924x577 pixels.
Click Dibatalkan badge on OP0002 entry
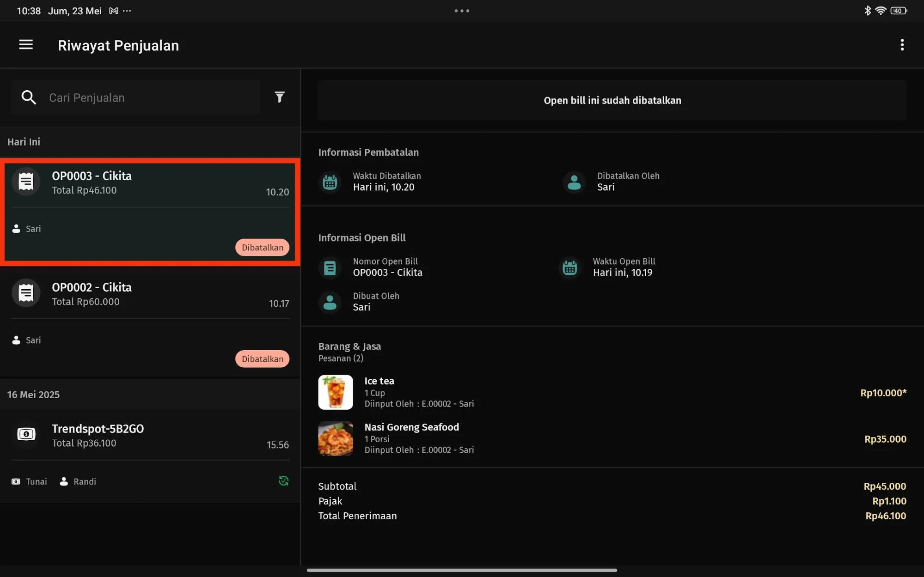coord(262,359)
